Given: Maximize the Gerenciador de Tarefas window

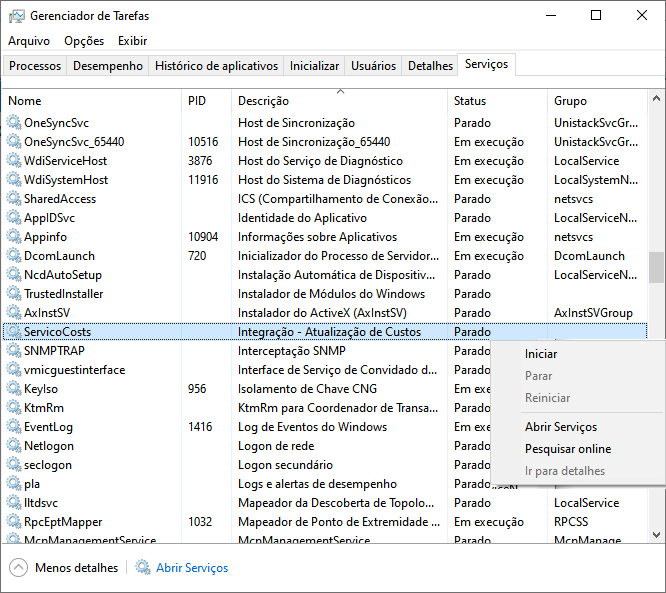Looking at the screenshot, I should tap(596, 15).
